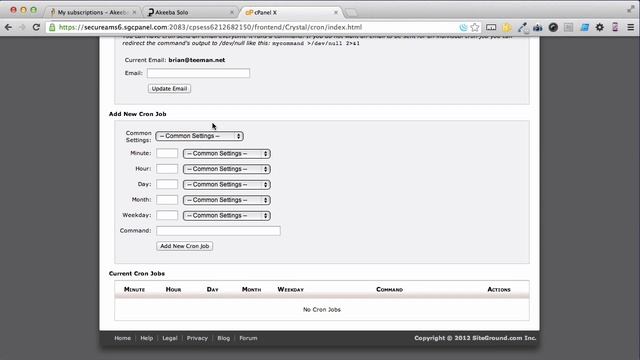Open the Hour Common Settings dropdown
This screenshot has height=360, width=640.
click(x=227, y=169)
